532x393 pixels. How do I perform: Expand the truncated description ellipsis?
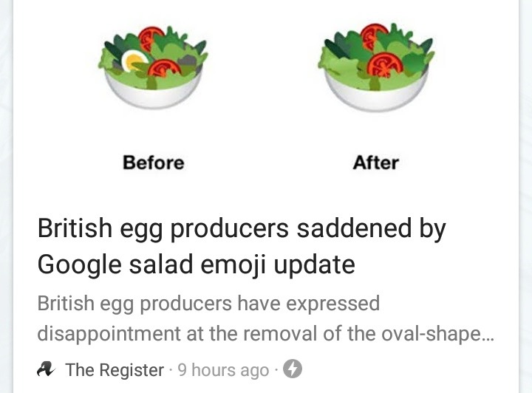pyautogui.click(x=487, y=335)
